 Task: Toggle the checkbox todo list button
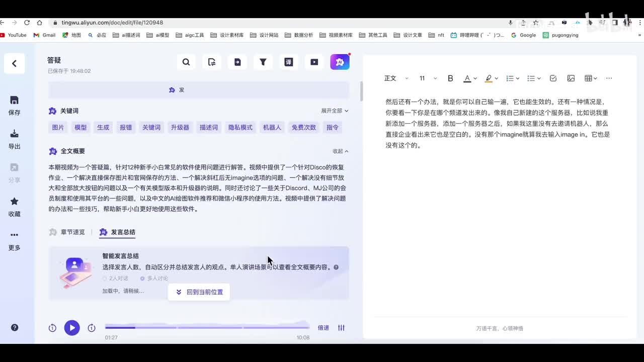(553, 78)
